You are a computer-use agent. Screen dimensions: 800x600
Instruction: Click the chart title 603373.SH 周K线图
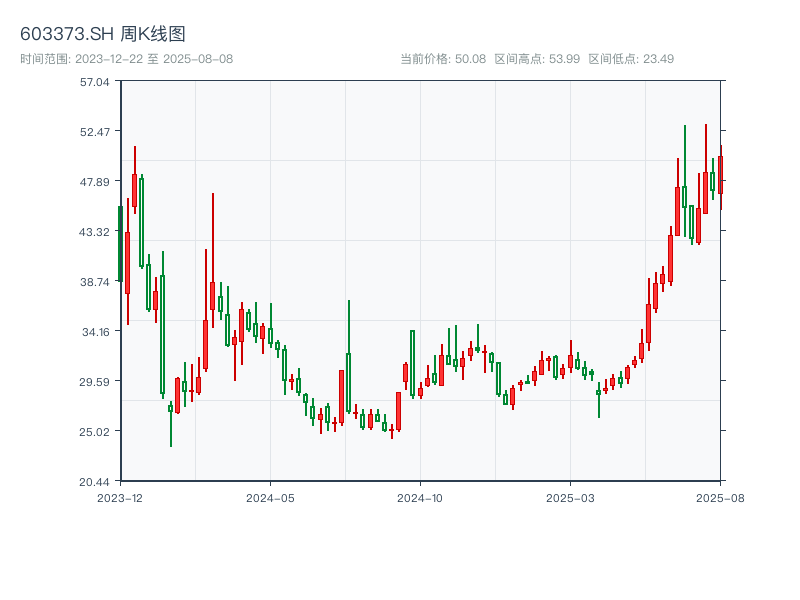pos(103,34)
